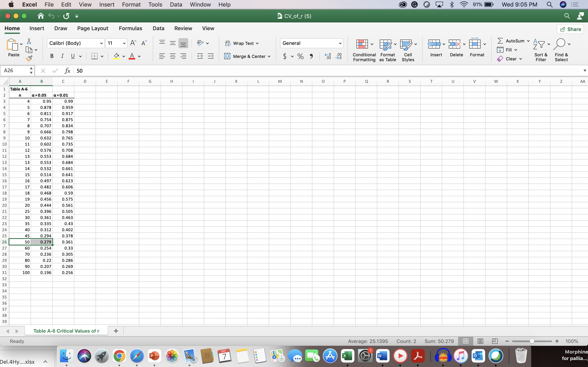The image size is (588, 367).
Task: Click the Percent Style icon
Action: pyautogui.click(x=301, y=56)
